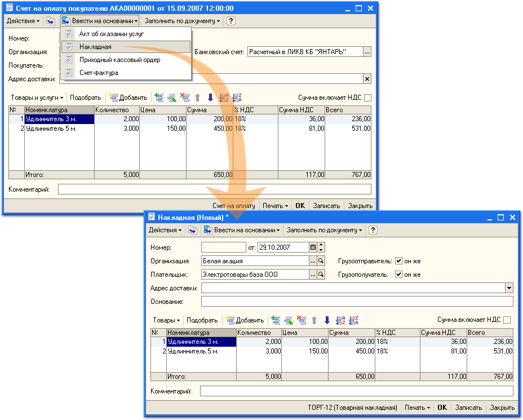Select 'Приходный кассовый ордер' menu item
Screen dimensions: 523x420
coord(119,60)
